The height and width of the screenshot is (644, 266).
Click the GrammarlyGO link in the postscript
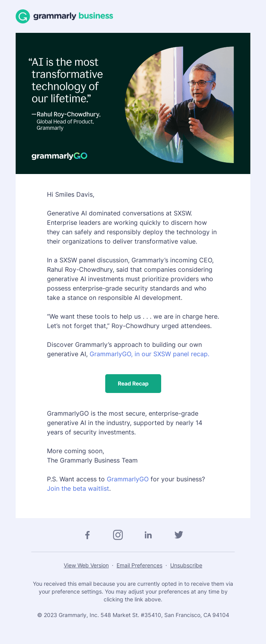click(x=128, y=479)
